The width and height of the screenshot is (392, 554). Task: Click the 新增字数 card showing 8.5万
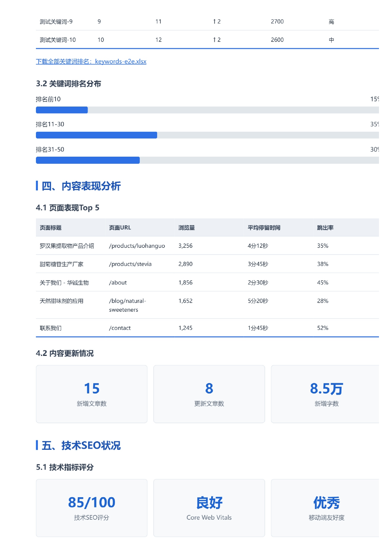(x=325, y=394)
